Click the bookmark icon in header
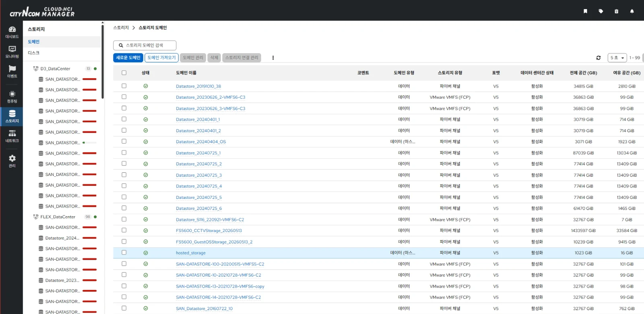 585,11
